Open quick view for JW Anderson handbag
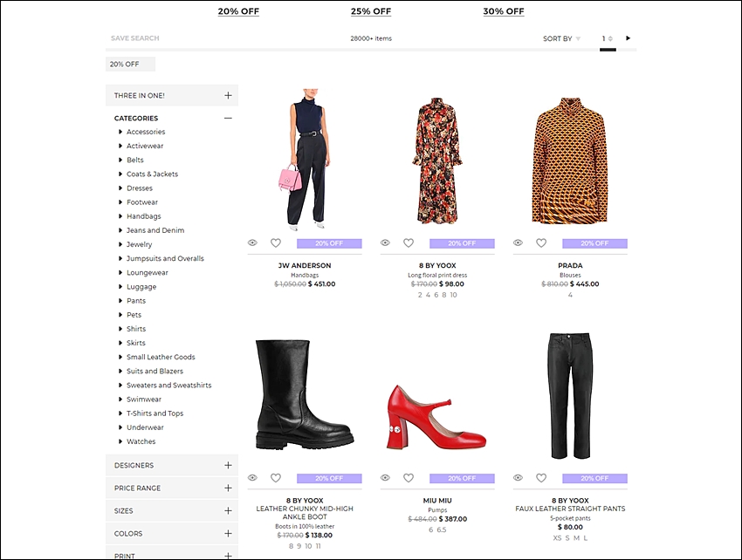 (252, 242)
